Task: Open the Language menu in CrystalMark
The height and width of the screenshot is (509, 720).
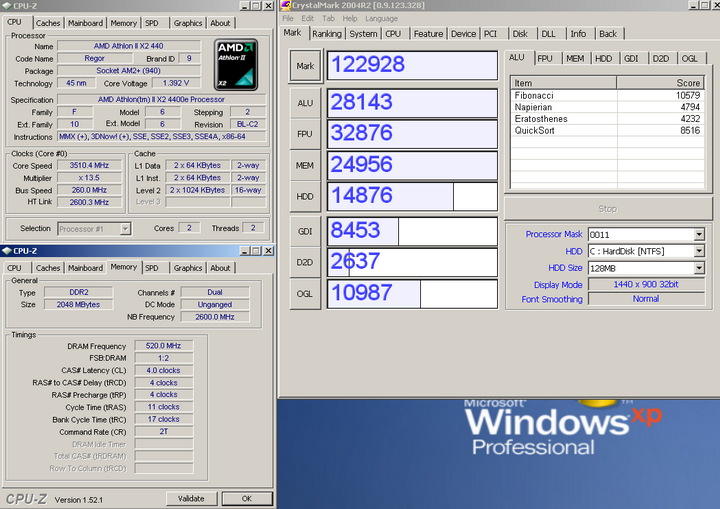Action: (x=381, y=18)
